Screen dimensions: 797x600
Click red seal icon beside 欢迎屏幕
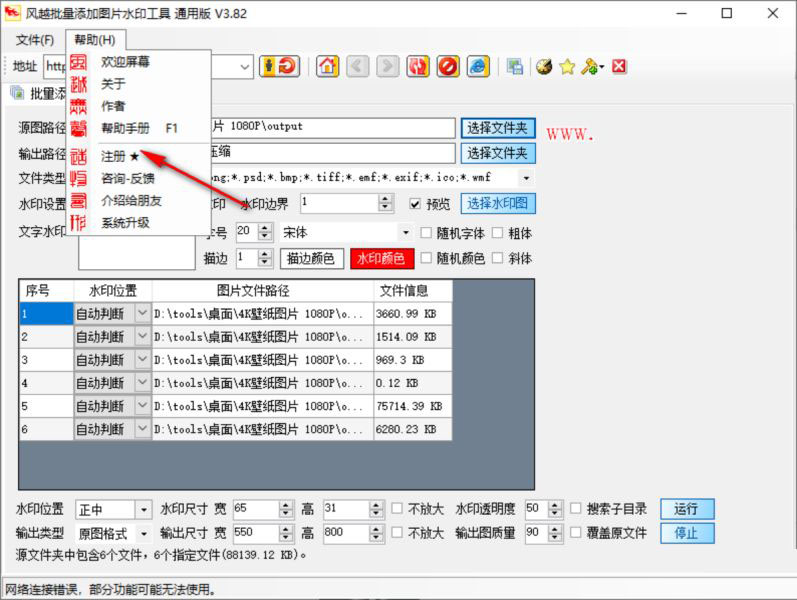click(x=78, y=62)
